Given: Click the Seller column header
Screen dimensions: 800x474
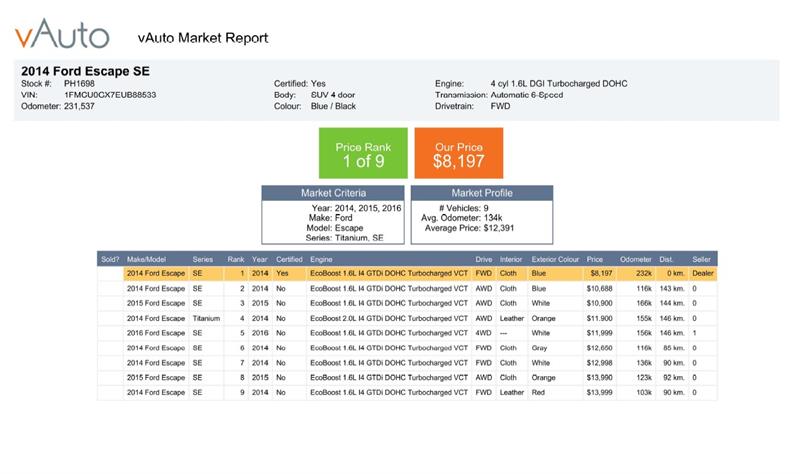Looking at the screenshot, I should click(702, 259).
